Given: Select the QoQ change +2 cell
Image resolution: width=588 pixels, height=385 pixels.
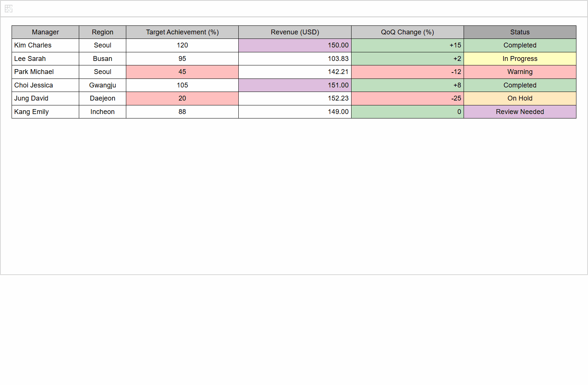Looking at the screenshot, I should click(408, 59).
